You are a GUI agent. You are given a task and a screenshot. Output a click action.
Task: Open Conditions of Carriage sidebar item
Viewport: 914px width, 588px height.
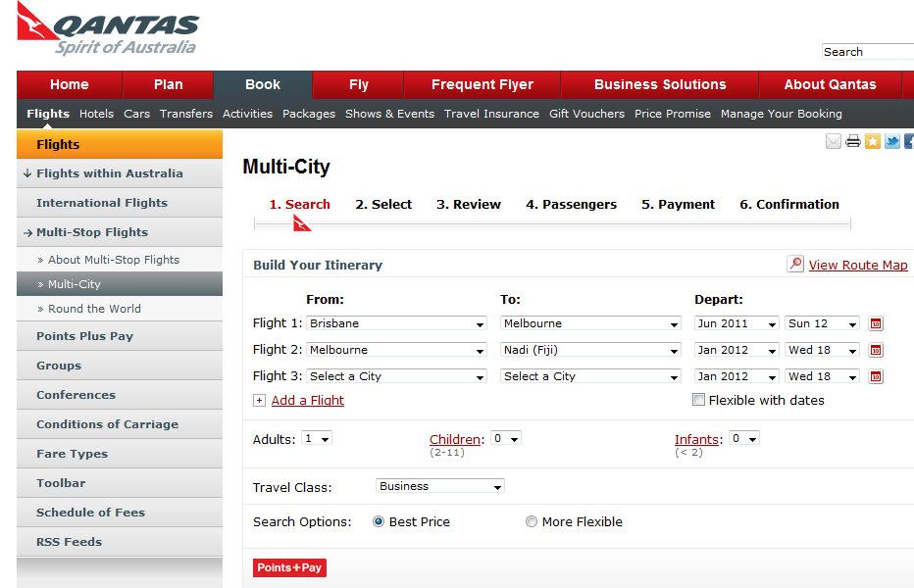(x=120, y=424)
